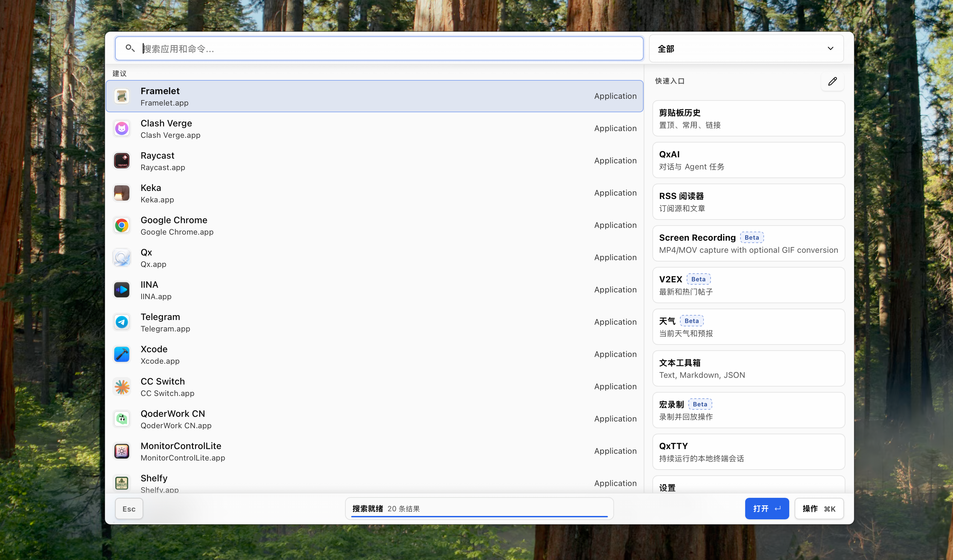The width and height of the screenshot is (953, 560).
Task: Click the Esc button
Action: 129,509
